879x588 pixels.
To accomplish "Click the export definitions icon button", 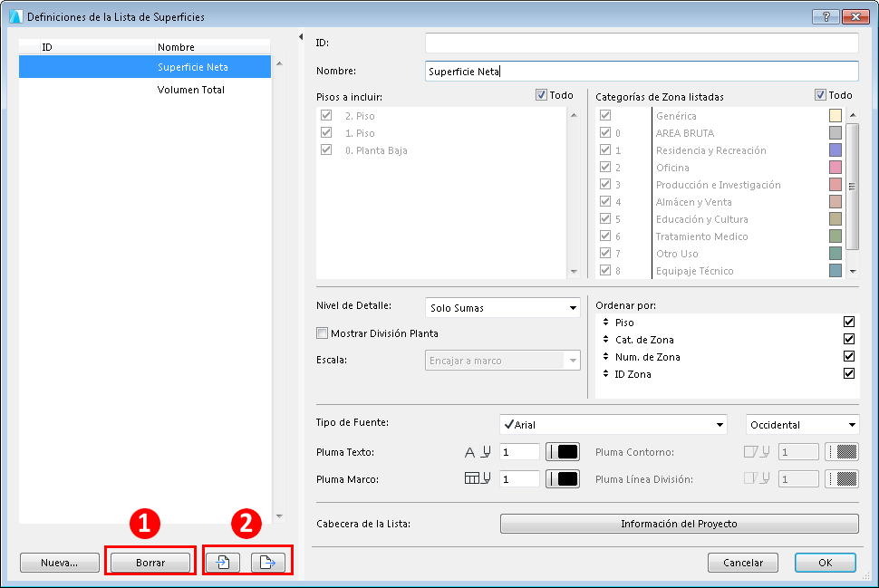I will tap(267, 563).
